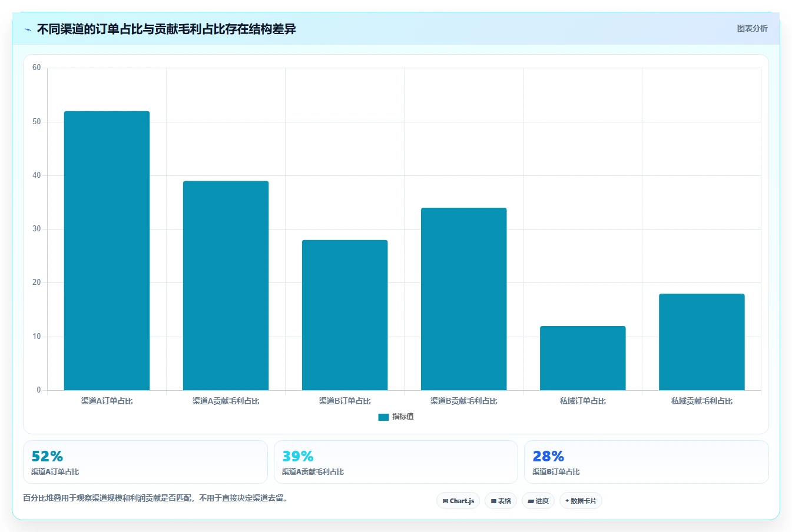Select the 渠道B贡献毛利占比 bar
The width and height of the screenshot is (792, 532).
463,299
